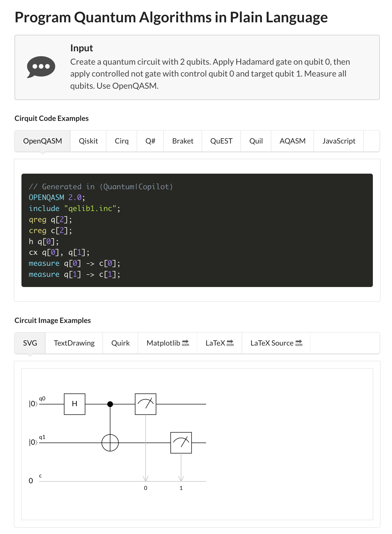Open the AQASM tab
The image size is (392, 534).
click(x=293, y=141)
